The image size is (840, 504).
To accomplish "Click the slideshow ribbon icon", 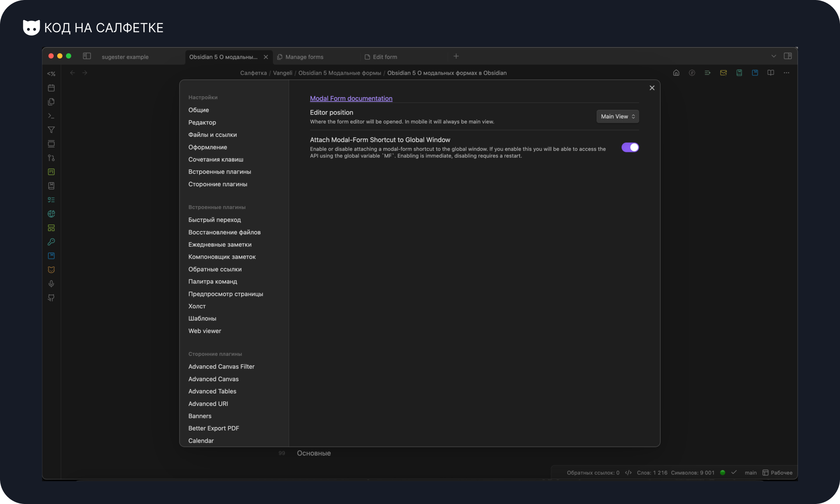I will coord(51,144).
